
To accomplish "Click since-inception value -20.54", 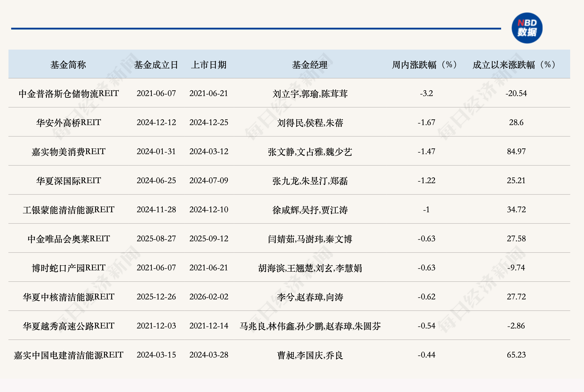I will point(516,93).
